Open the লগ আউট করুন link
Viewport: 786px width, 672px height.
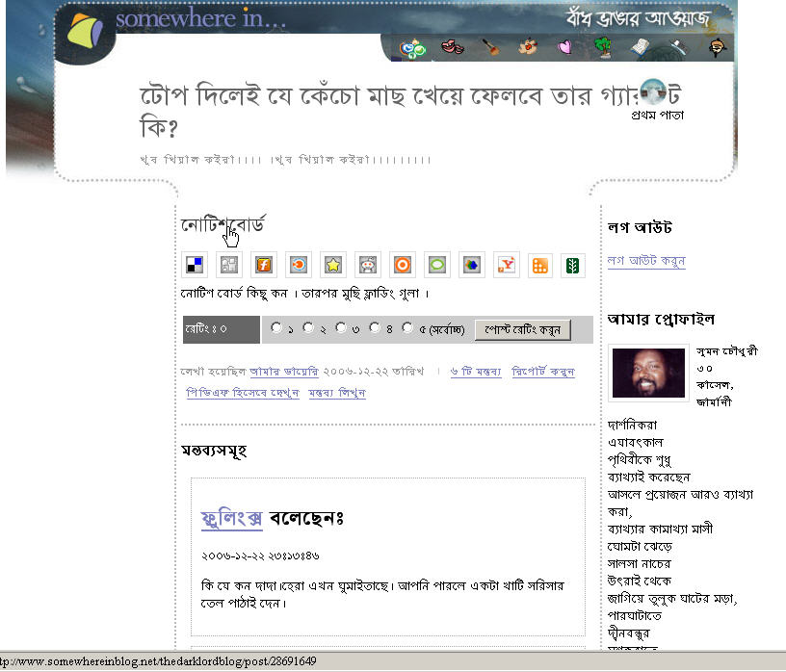[646, 261]
